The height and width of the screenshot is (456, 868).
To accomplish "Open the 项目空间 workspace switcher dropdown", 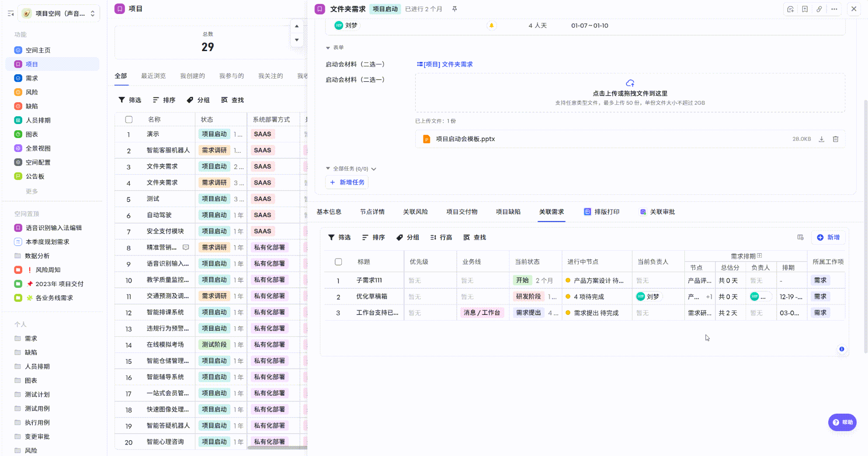I will [x=59, y=14].
